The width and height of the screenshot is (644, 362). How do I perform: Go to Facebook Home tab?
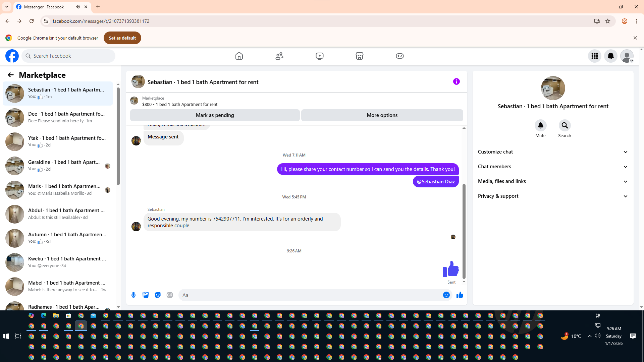[239, 56]
